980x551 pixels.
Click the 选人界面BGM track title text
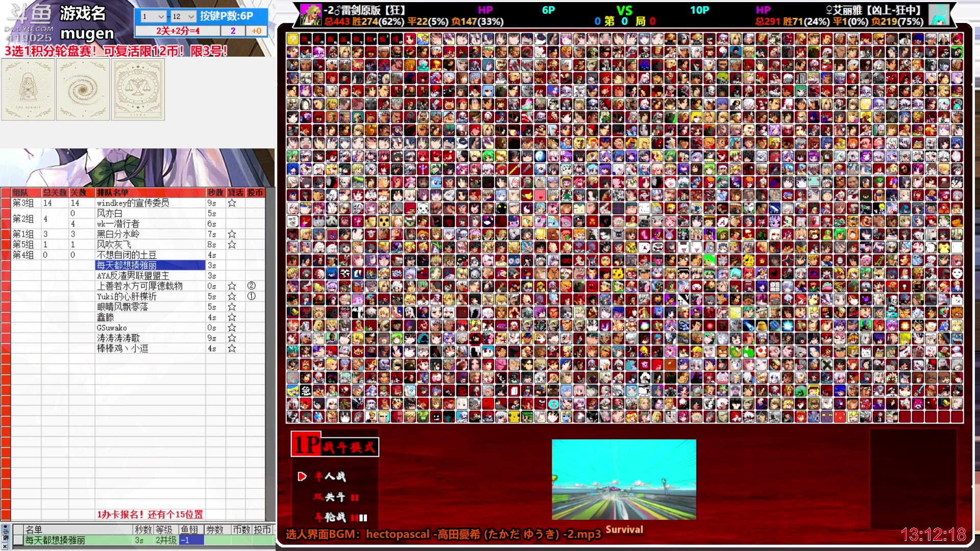(x=444, y=534)
